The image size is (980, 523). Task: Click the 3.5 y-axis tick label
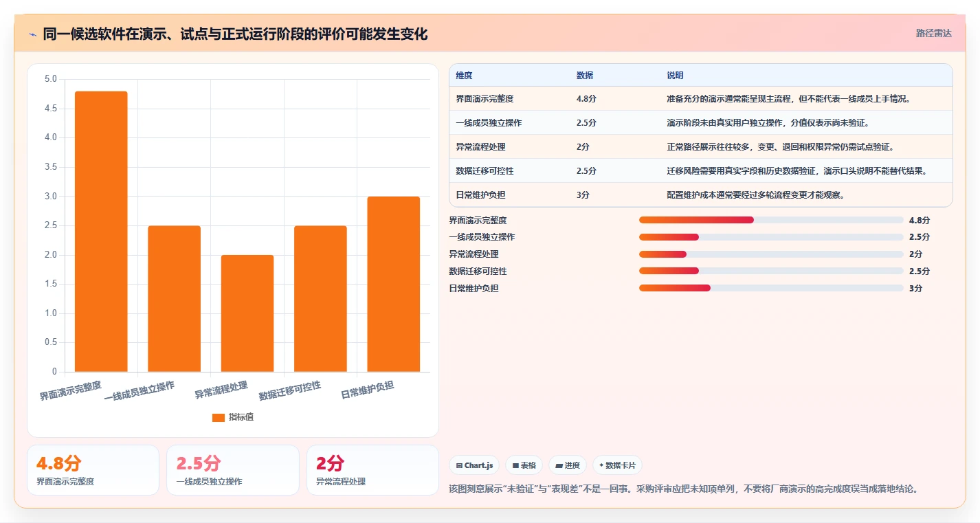click(51, 167)
